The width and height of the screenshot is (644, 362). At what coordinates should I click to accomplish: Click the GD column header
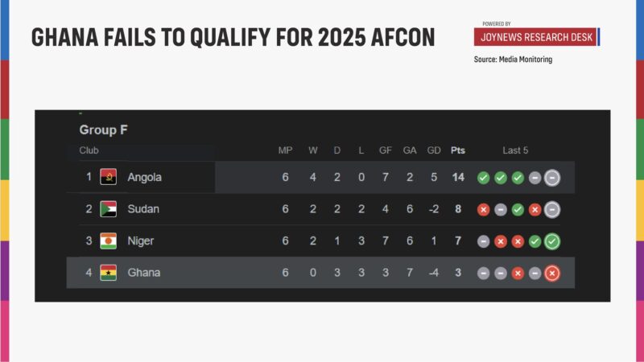coord(434,150)
